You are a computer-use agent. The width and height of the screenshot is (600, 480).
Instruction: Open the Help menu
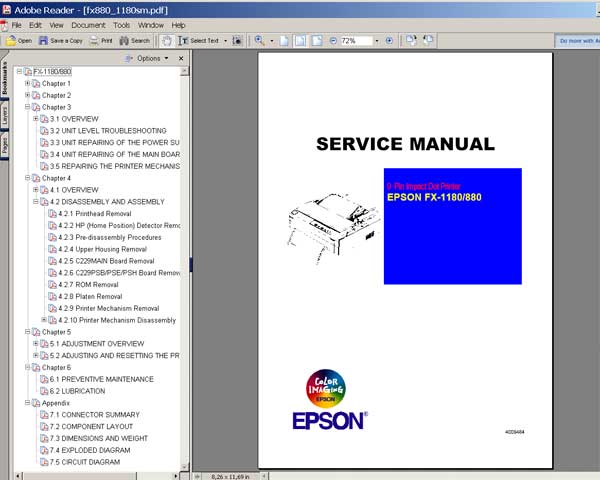coord(178,25)
